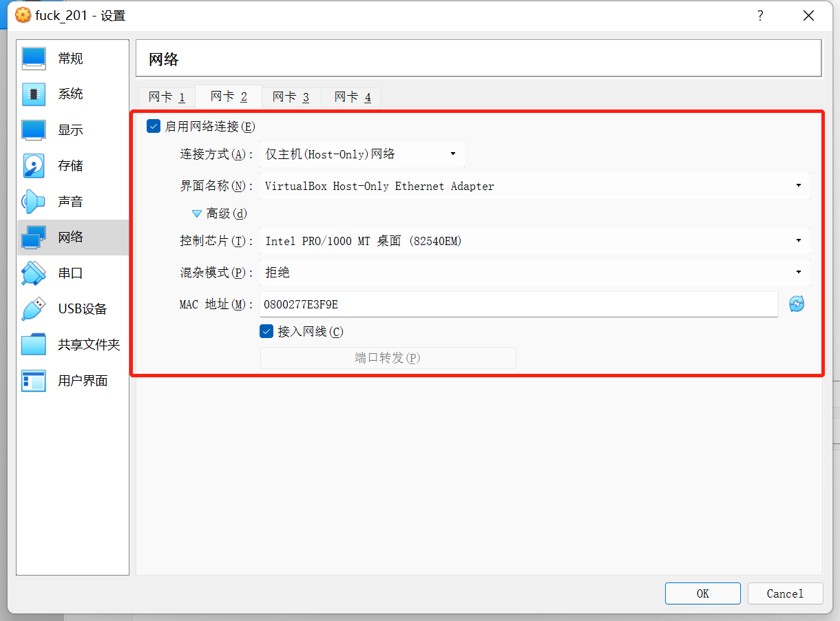The image size is (840, 621).
Task: Click the OK button
Action: 702,593
